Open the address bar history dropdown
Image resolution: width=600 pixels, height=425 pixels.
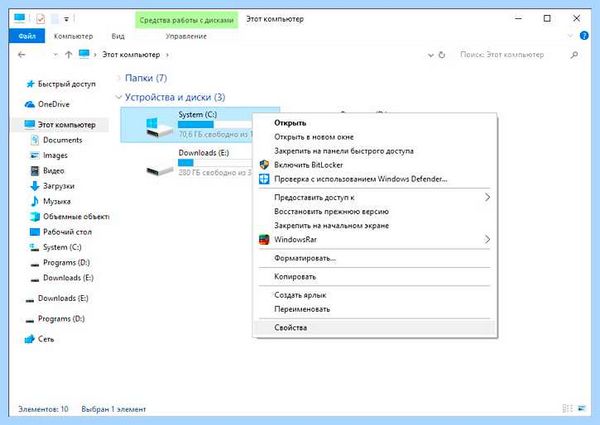point(430,55)
